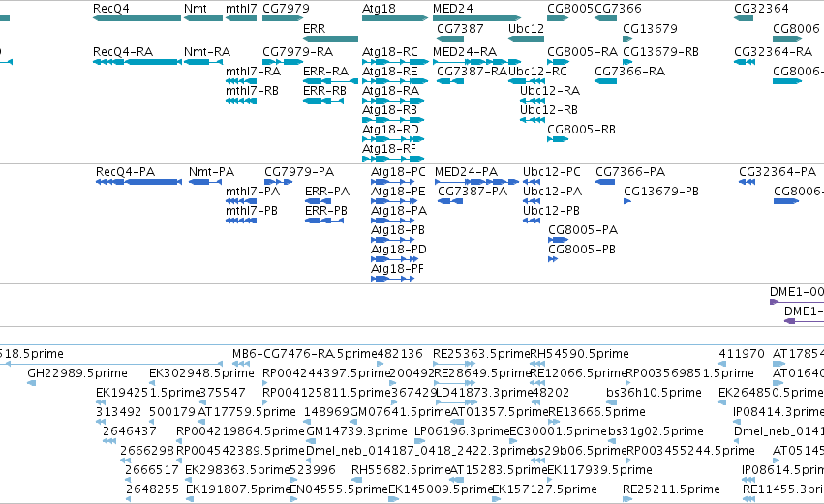
Task: Click the Atg18-RC transcript label
Action: click(x=390, y=52)
